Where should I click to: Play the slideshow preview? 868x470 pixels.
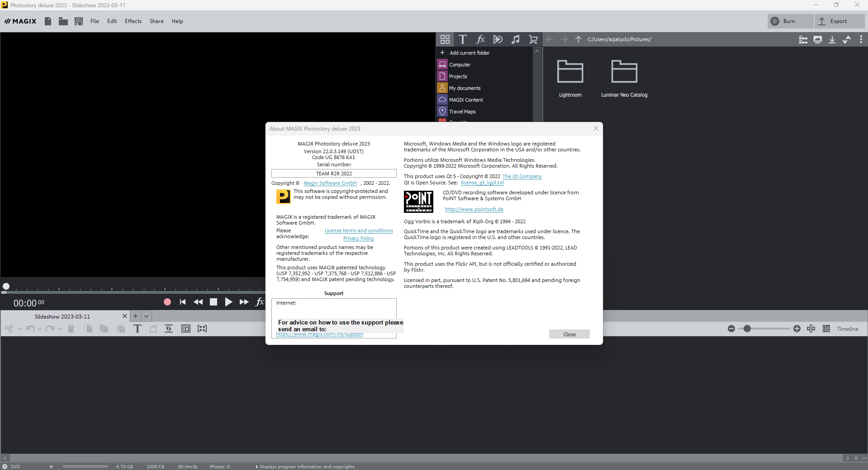[228, 302]
